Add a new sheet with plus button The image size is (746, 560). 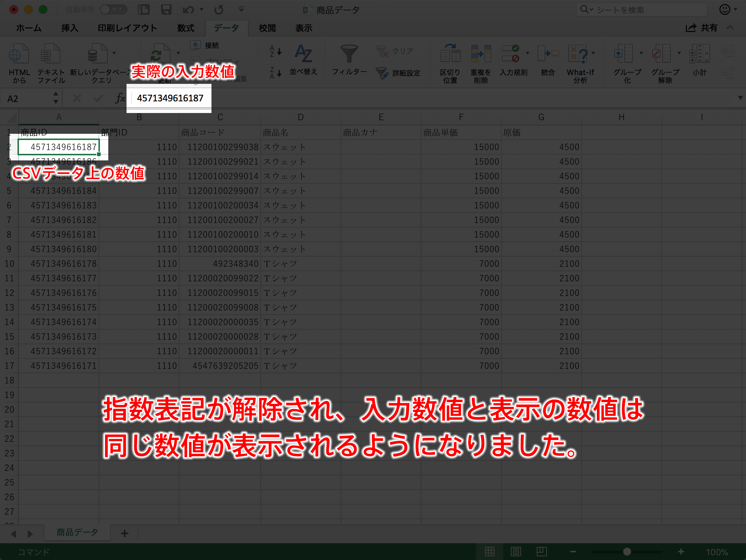(x=125, y=533)
